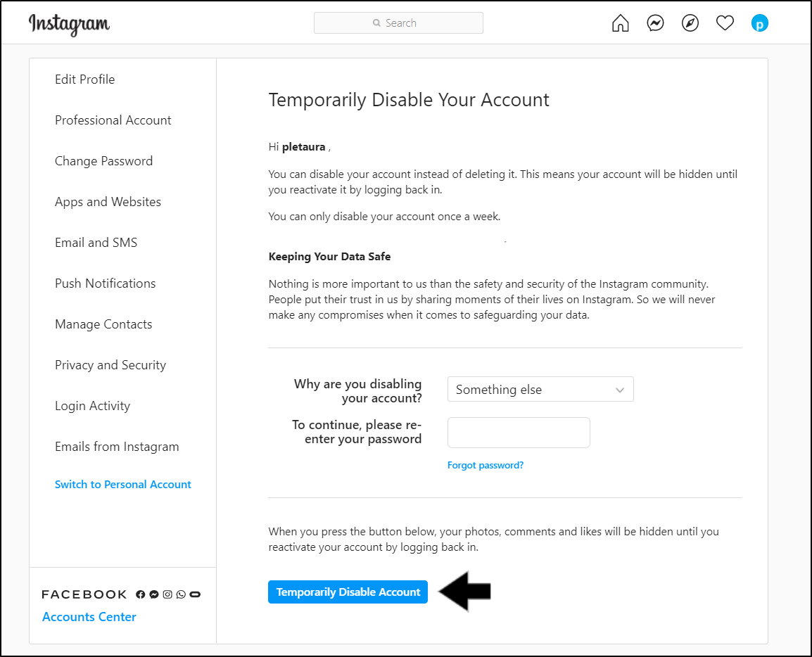Click the 'To continue, please re-enter your password' label
The height and width of the screenshot is (657, 812).
357,432
